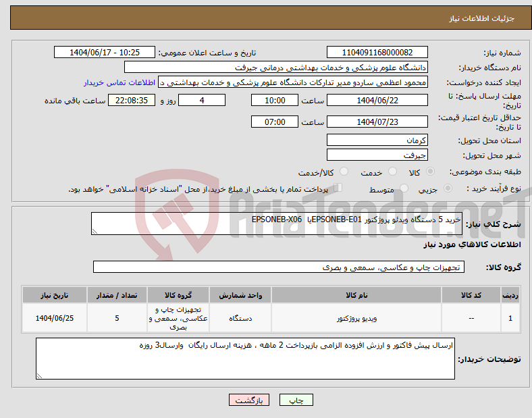The height and width of the screenshot is (418, 532).
Task: Click the اطلاعات کالاهای مورد نیاز section heading
Action: coord(472,244)
